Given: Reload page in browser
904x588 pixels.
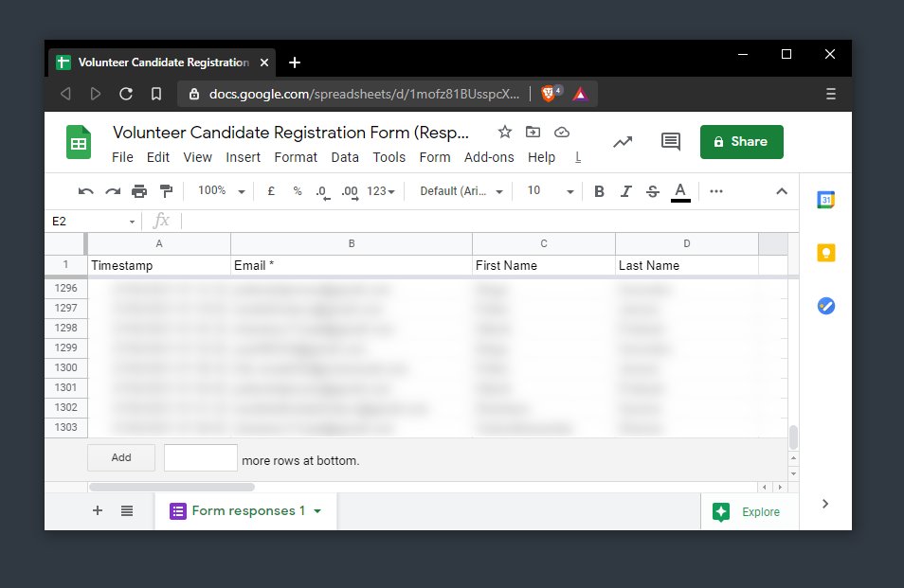Looking at the screenshot, I should pyautogui.click(x=126, y=94).
